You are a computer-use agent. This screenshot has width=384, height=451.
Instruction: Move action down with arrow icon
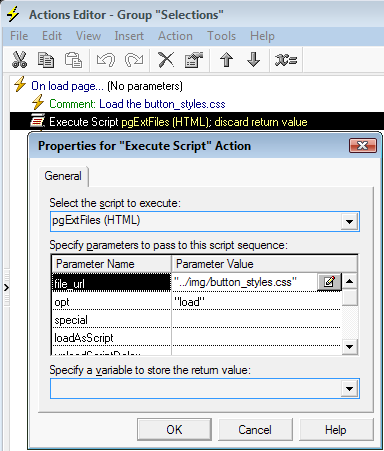tap(254, 60)
